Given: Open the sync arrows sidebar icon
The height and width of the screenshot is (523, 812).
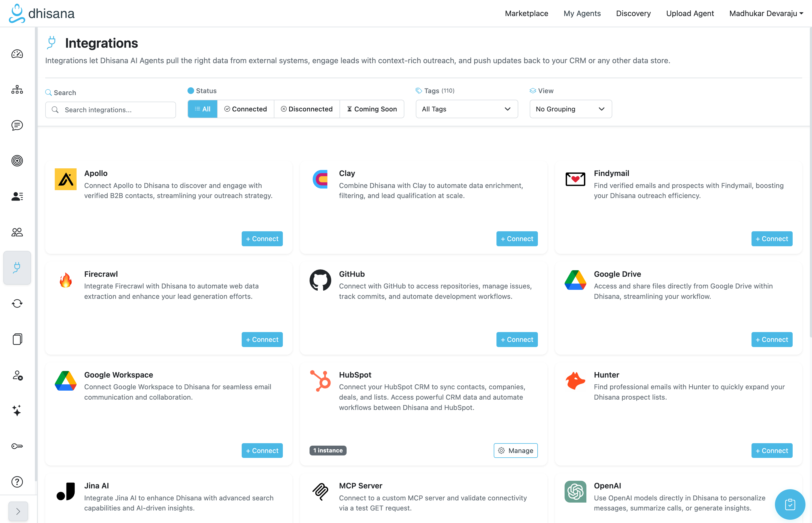Looking at the screenshot, I should tap(17, 303).
